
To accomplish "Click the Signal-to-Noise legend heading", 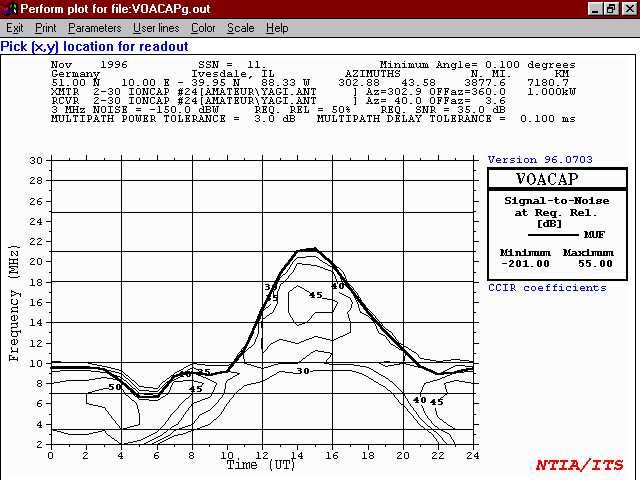I will click(557, 201).
